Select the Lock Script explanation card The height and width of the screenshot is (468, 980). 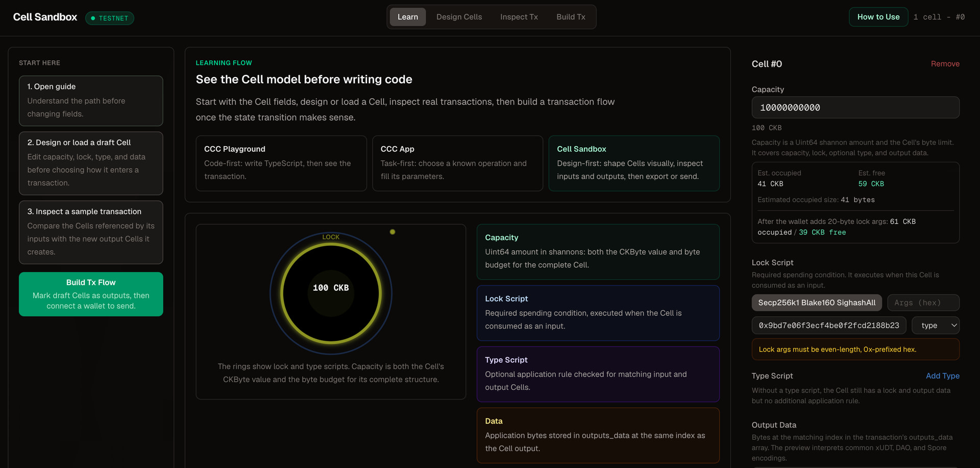click(x=598, y=313)
